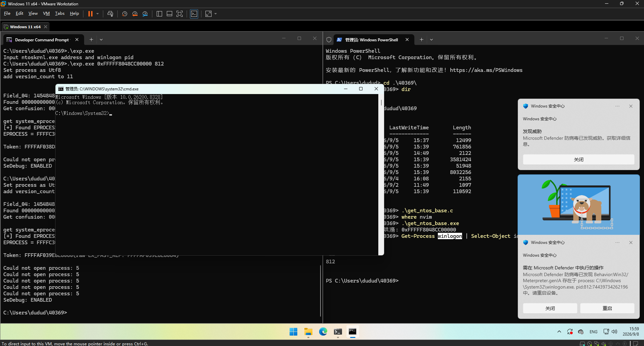Screen dimensions: 644x346
Task: Open the clock and date showing 15:59
Action: [631, 332]
